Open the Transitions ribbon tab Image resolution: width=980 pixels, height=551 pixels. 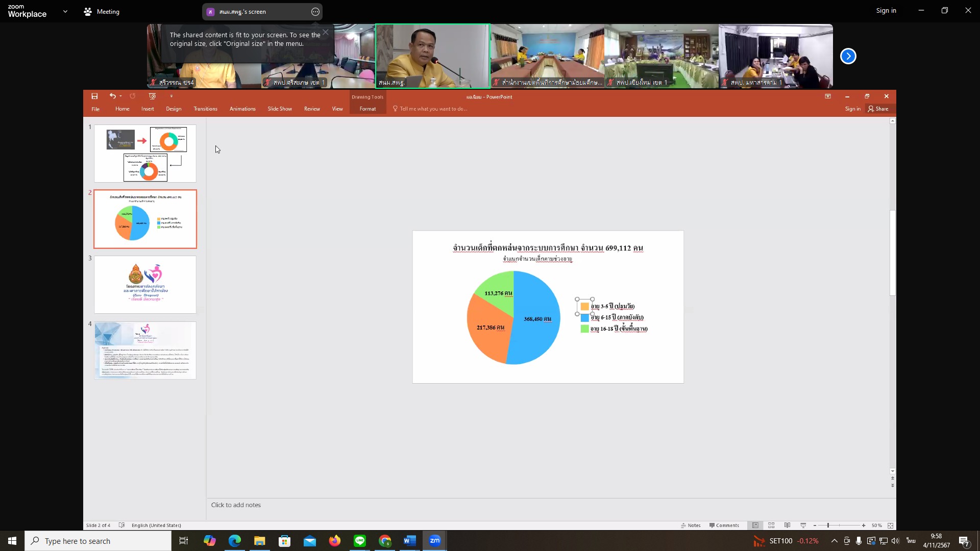(206, 109)
